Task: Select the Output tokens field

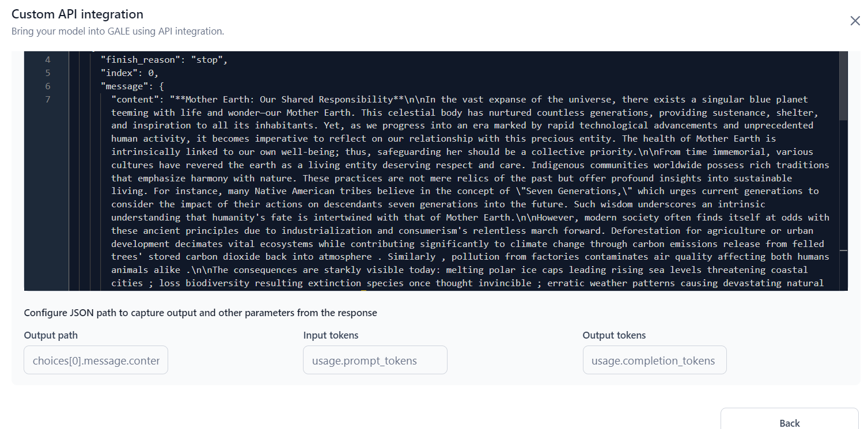Action: [655, 360]
